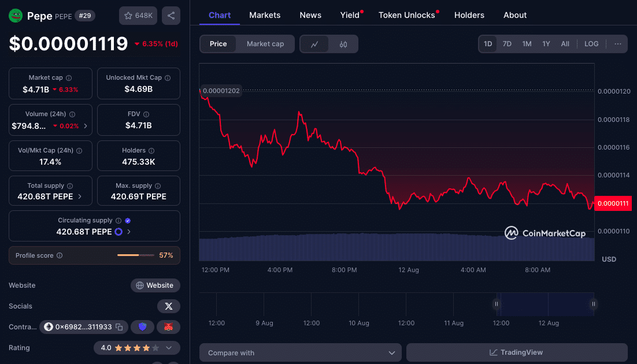Click the 0.0000111 current price label
The height and width of the screenshot is (364, 637).
[613, 203]
